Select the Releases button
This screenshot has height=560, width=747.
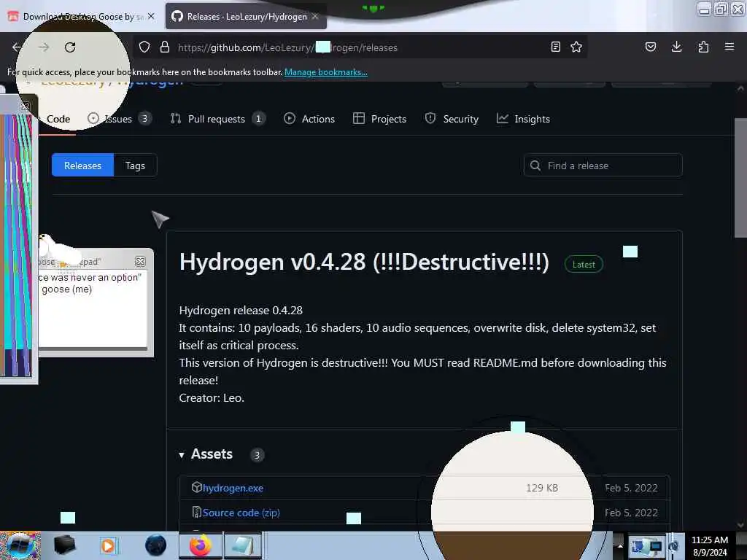tap(83, 166)
